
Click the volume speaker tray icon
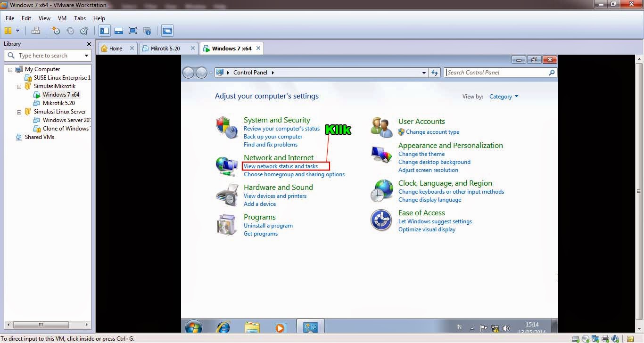coord(506,328)
